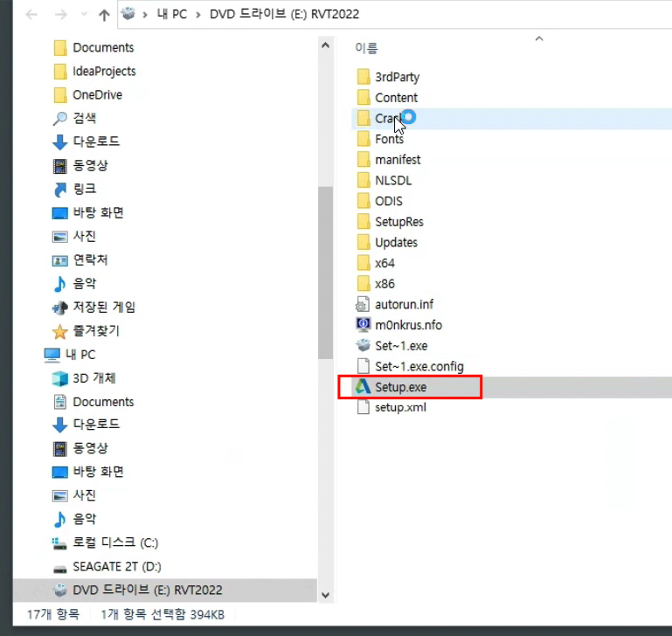Select the x64 folder
Viewport: 672px width, 636px height.
[376, 263]
